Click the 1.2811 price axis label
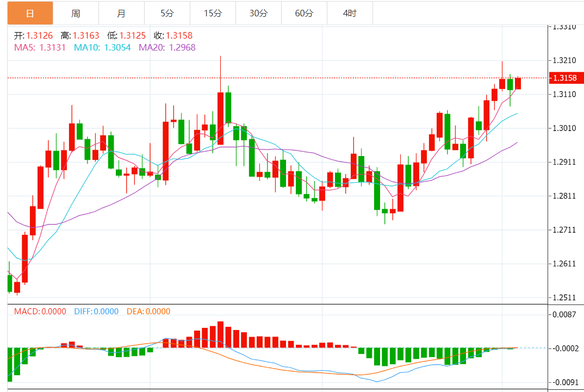The image size is (584, 392). tap(564, 196)
